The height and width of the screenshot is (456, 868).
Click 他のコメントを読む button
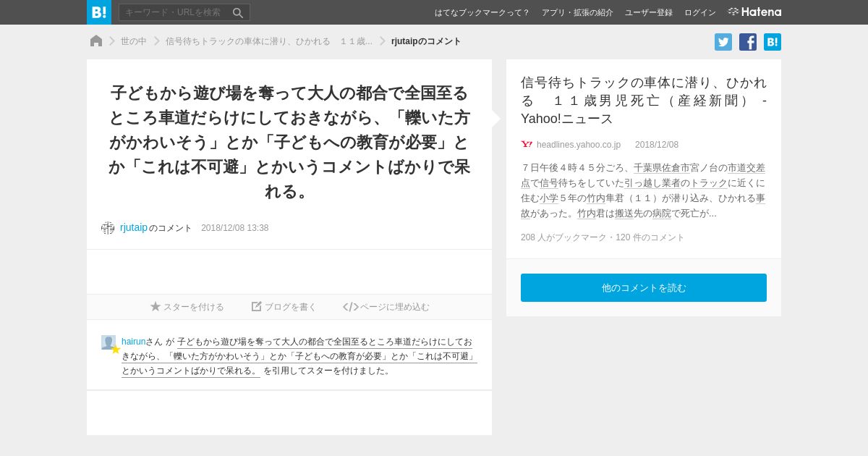[x=644, y=287]
